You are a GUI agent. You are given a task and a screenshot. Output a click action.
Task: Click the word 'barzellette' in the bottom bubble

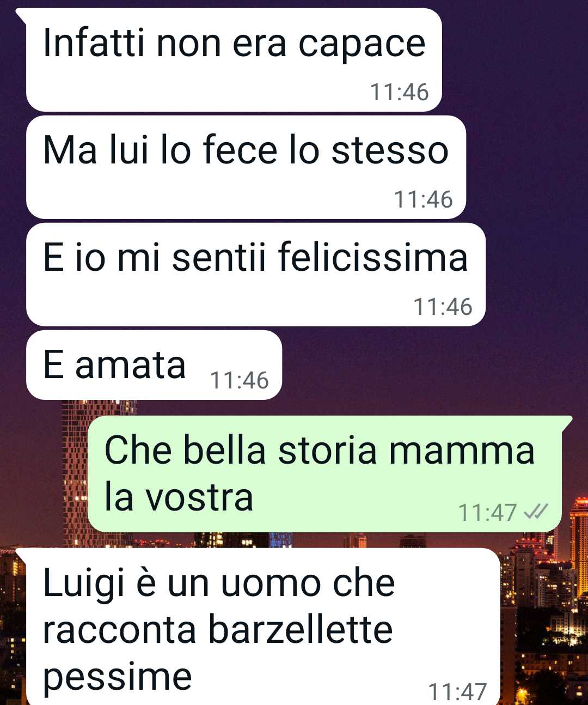pyautogui.click(x=301, y=630)
